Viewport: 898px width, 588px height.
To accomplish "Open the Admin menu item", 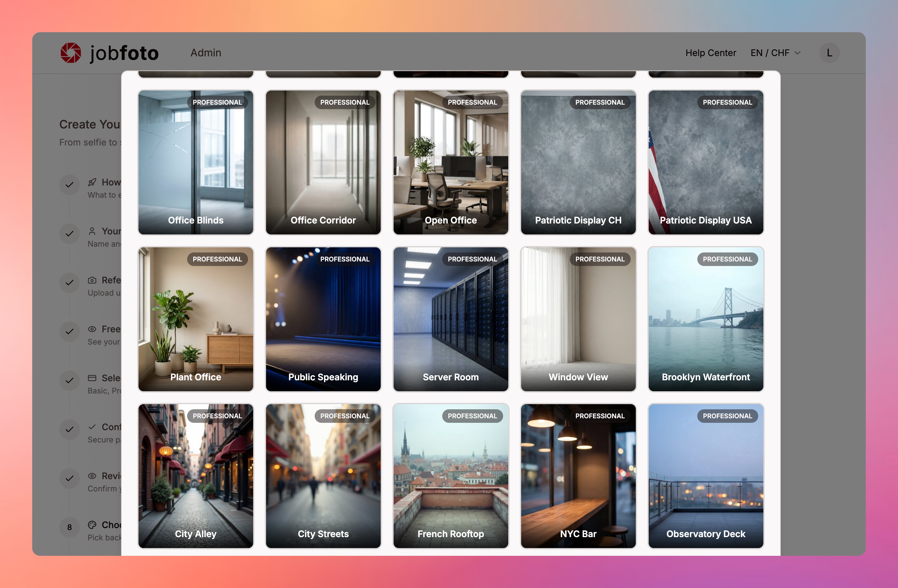I will (205, 53).
